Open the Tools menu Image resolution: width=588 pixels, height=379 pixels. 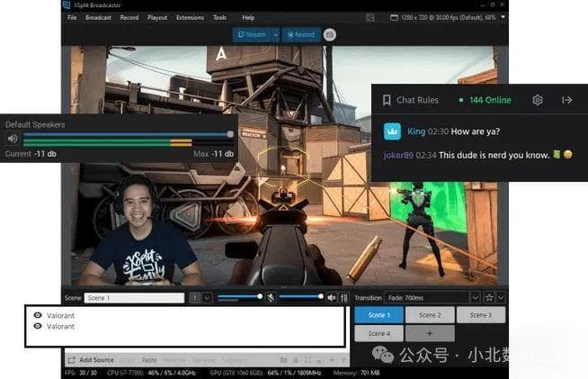[219, 18]
